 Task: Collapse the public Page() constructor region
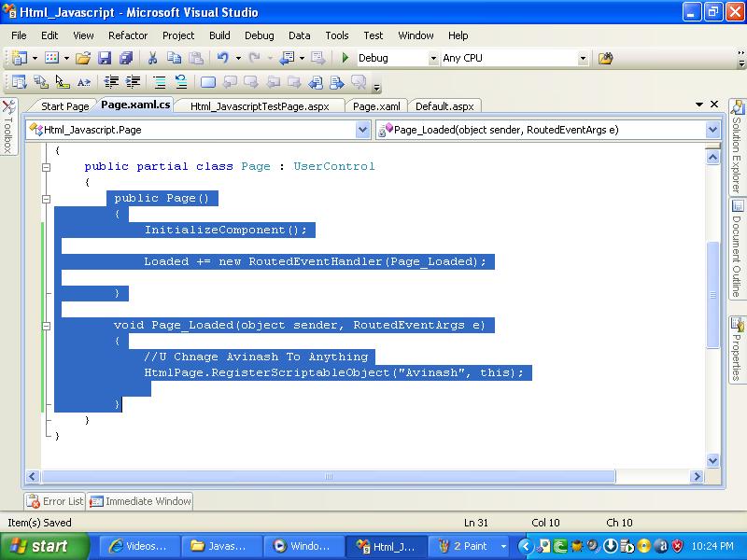point(46,199)
